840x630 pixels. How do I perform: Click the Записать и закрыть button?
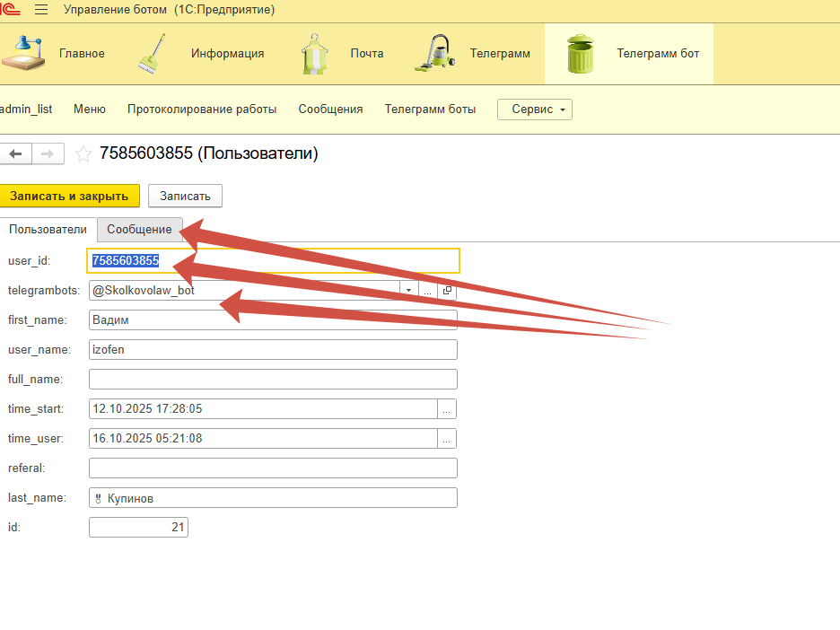click(69, 196)
